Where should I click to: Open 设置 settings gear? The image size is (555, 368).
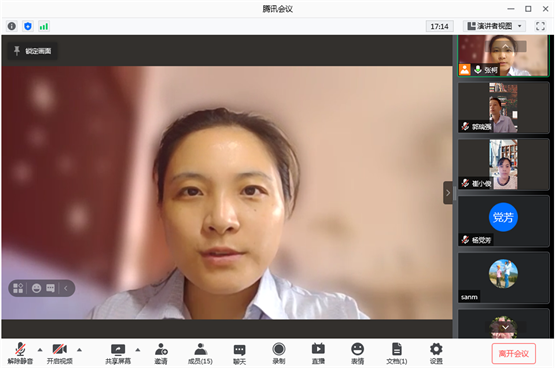[x=436, y=353]
